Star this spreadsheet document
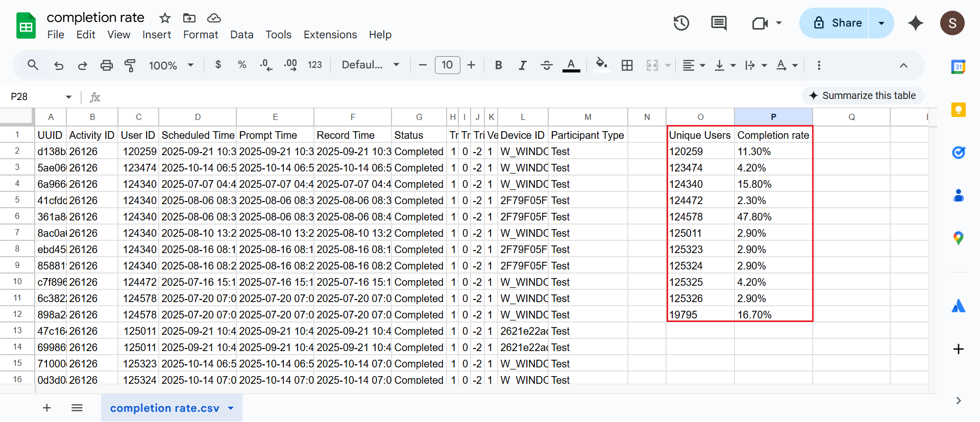Image resolution: width=980 pixels, height=422 pixels. [165, 18]
